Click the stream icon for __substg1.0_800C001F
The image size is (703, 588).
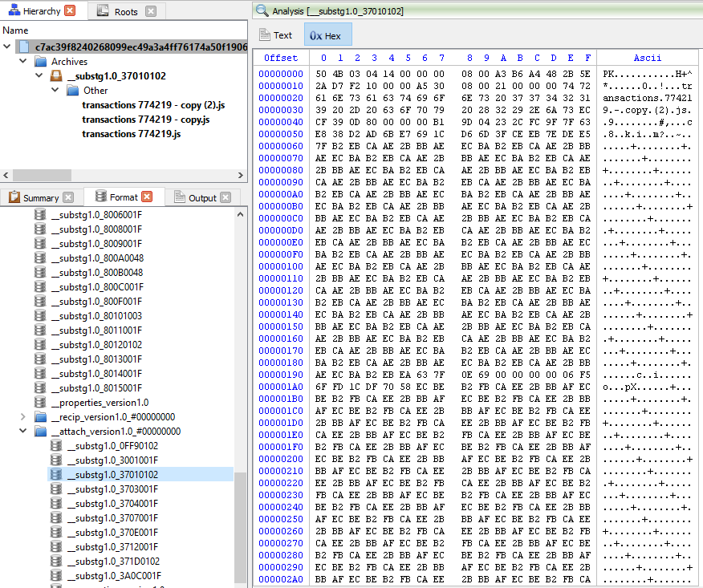click(40, 287)
